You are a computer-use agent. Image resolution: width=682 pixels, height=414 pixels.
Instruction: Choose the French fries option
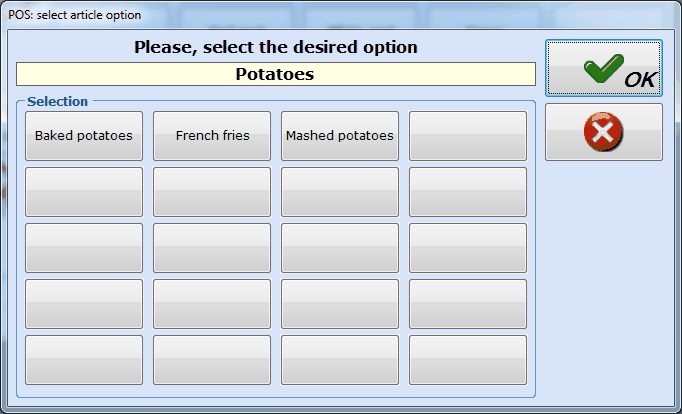click(x=212, y=136)
